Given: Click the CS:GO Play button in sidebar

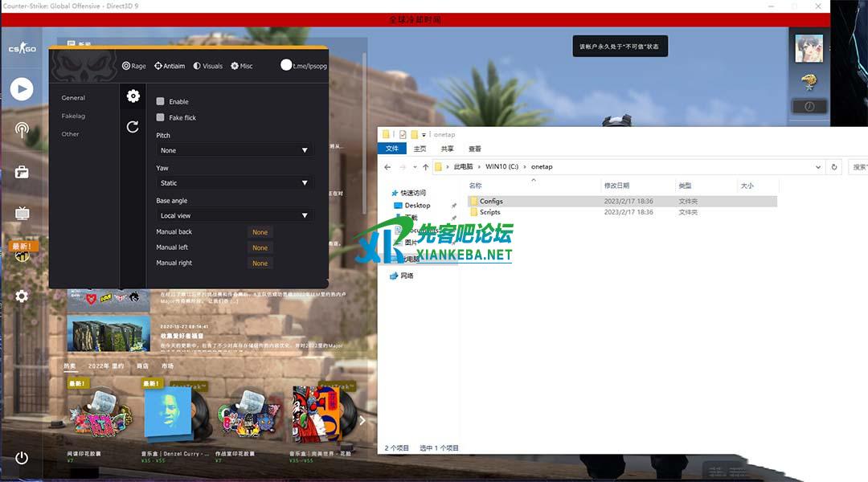Looking at the screenshot, I should 22,88.
